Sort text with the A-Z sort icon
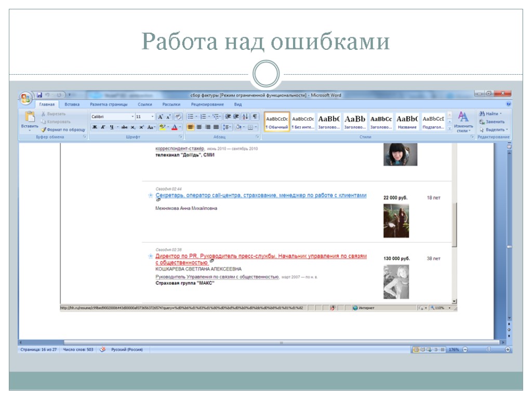Screen dimensions: 532x399 pos(245,117)
